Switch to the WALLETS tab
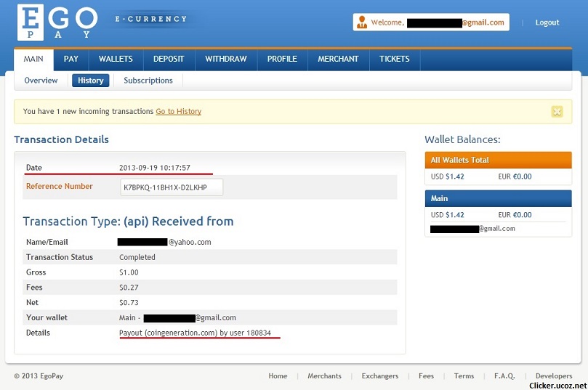Image resolution: width=588 pixels, height=390 pixels. (116, 59)
